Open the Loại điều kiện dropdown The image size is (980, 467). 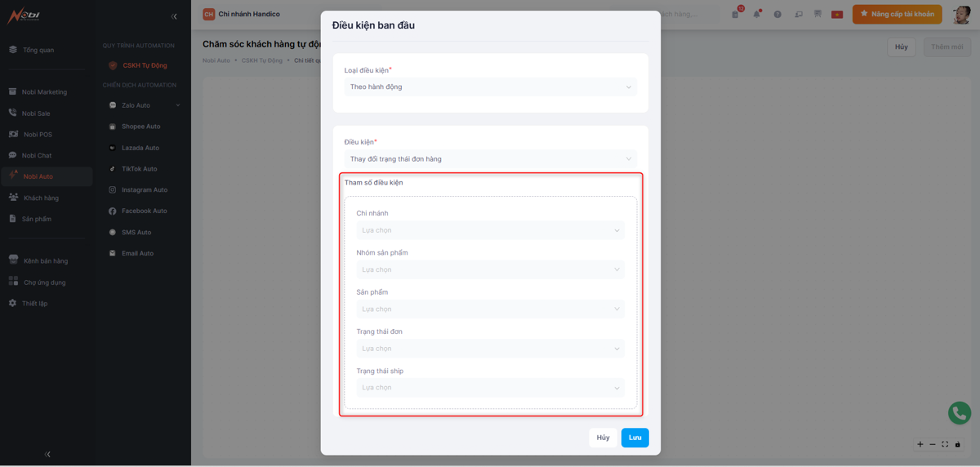[x=490, y=87]
